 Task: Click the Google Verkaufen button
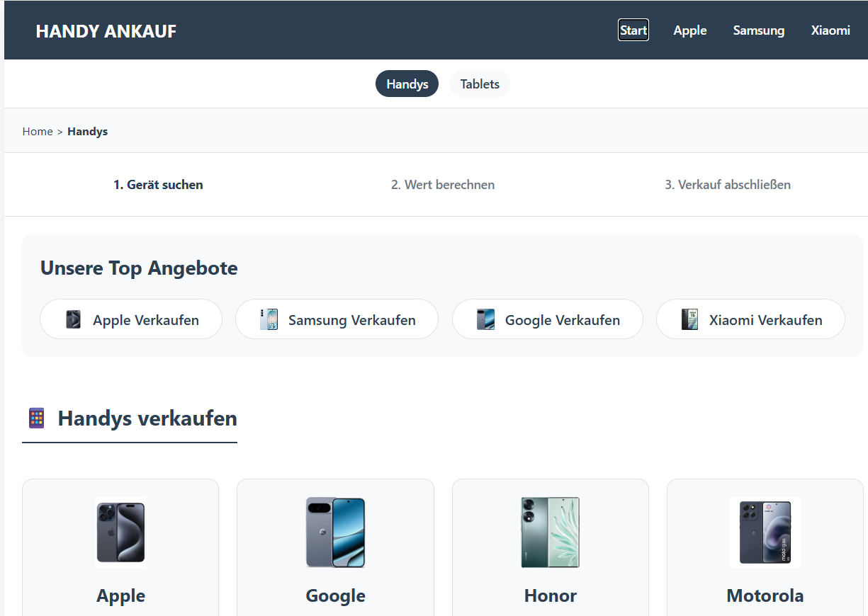tap(547, 319)
